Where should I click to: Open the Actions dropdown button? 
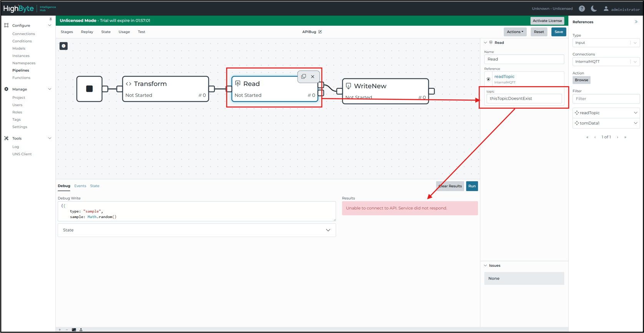(x=515, y=32)
